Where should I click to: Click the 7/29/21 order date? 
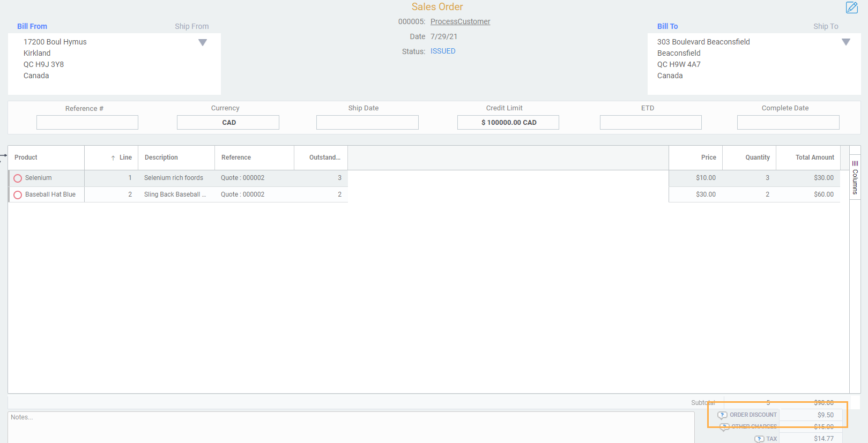(444, 36)
